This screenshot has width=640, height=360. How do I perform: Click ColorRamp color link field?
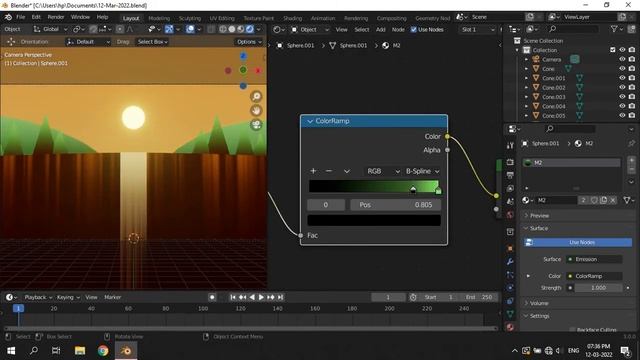594,276
